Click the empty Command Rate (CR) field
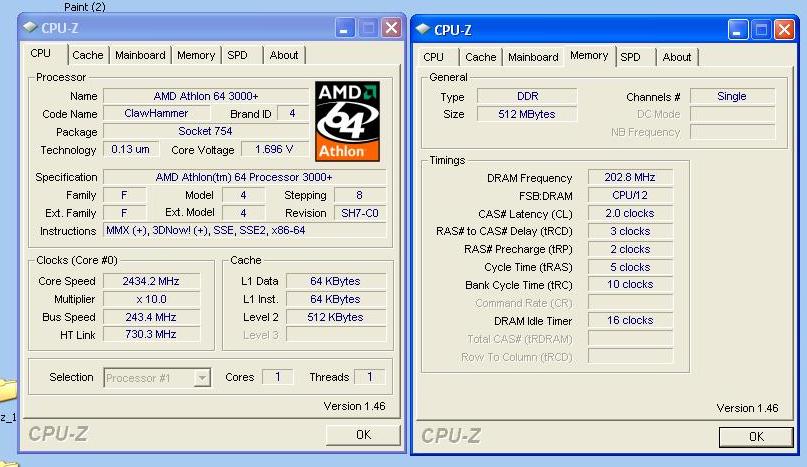This screenshot has width=807, height=467. tap(630, 302)
